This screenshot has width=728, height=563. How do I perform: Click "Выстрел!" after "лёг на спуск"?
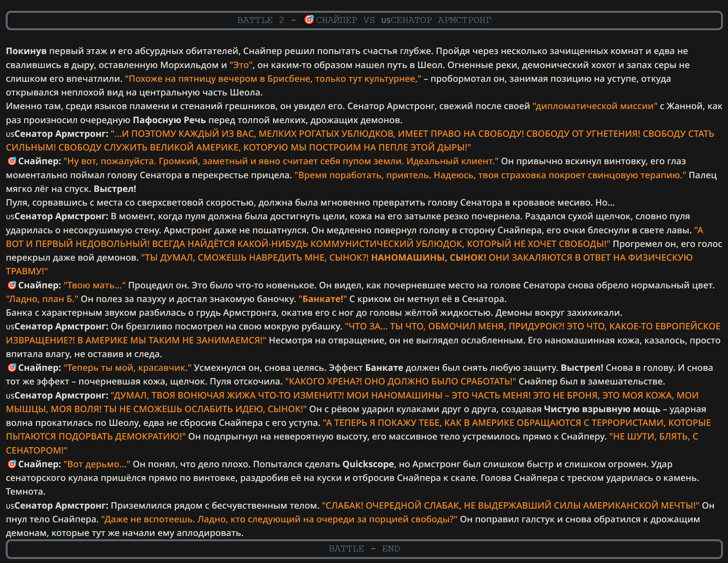point(115,189)
